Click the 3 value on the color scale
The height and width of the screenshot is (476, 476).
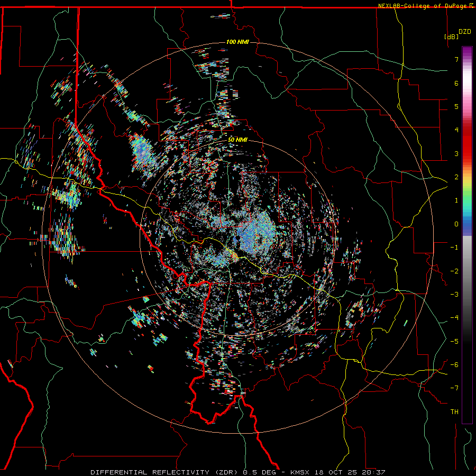click(456, 153)
